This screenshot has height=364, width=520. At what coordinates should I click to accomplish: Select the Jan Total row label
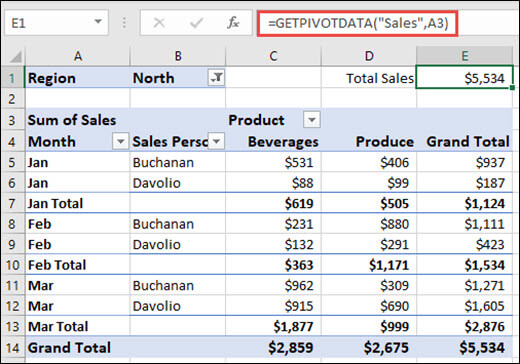pyautogui.click(x=78, y=203)
